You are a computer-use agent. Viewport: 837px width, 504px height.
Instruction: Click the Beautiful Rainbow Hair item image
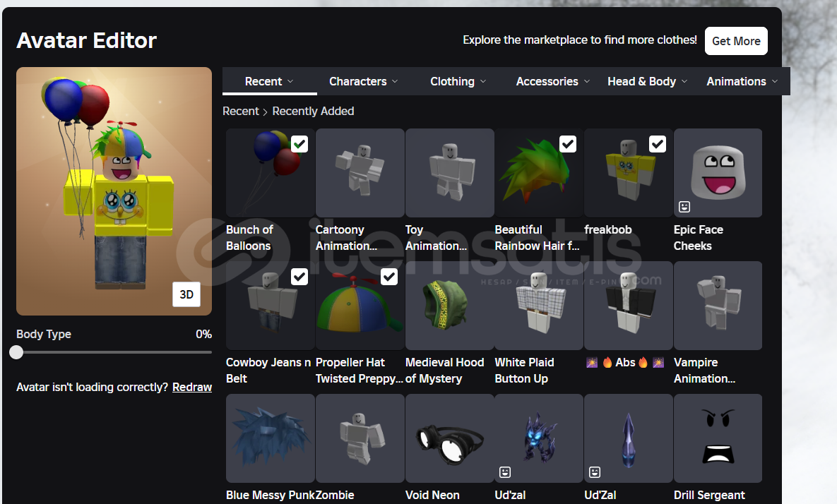539,173
